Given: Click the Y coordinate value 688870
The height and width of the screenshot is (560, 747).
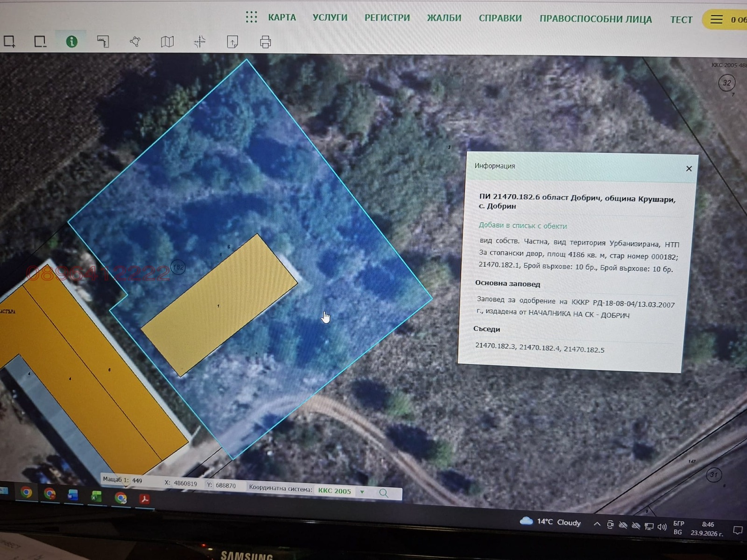Looking at the screenshot, I should point(226,485).
